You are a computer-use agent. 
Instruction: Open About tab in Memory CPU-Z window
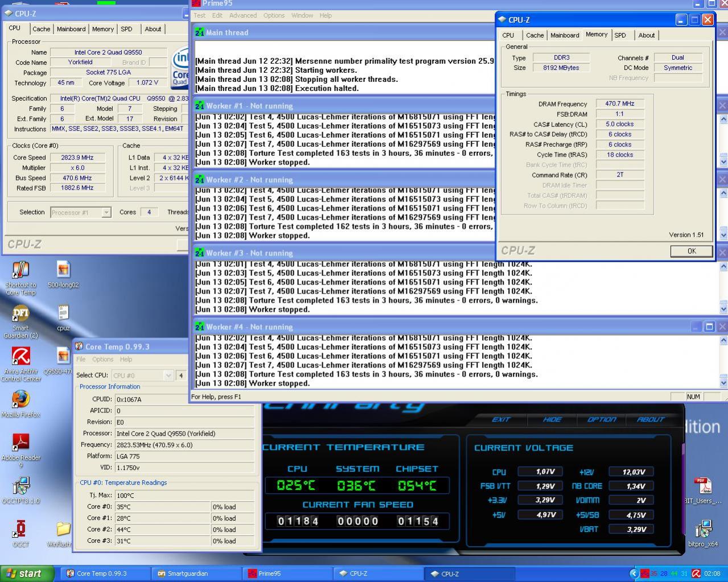647,35
